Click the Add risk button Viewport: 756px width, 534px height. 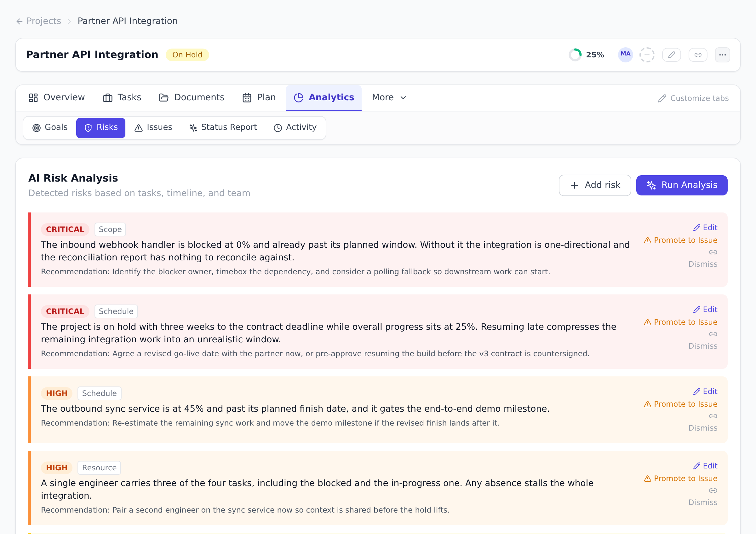595,185
